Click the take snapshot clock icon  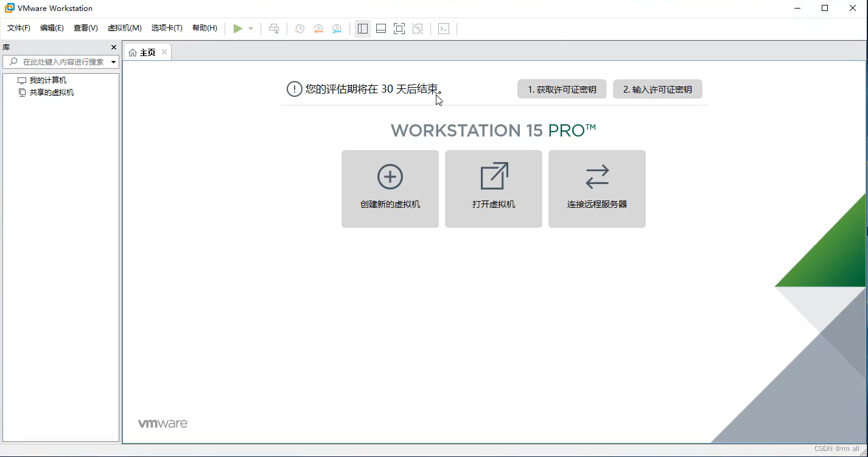(x=299, y=29)
